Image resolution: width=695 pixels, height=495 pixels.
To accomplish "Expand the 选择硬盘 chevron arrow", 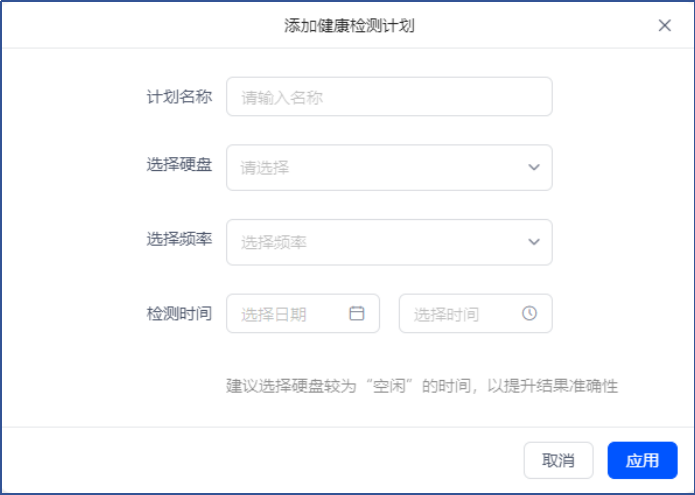I will point(534,168).
